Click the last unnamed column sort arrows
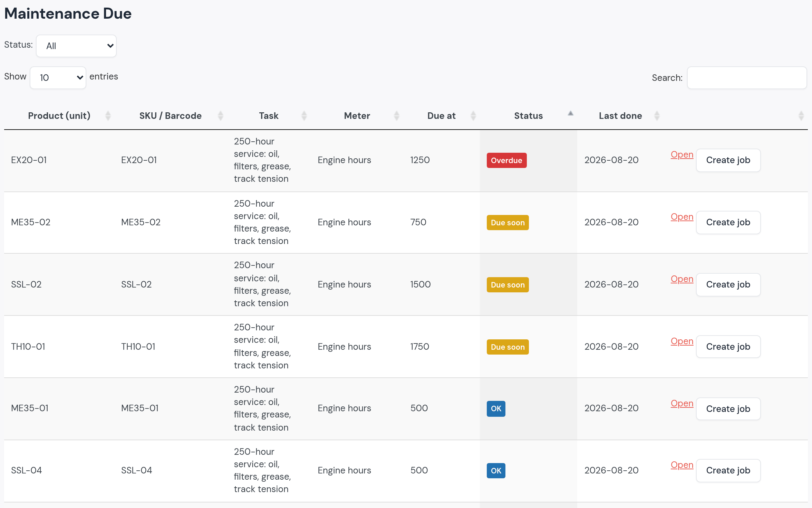Viewport: 812px width, 508px height. pyautogui.click(x=801, y=116)
